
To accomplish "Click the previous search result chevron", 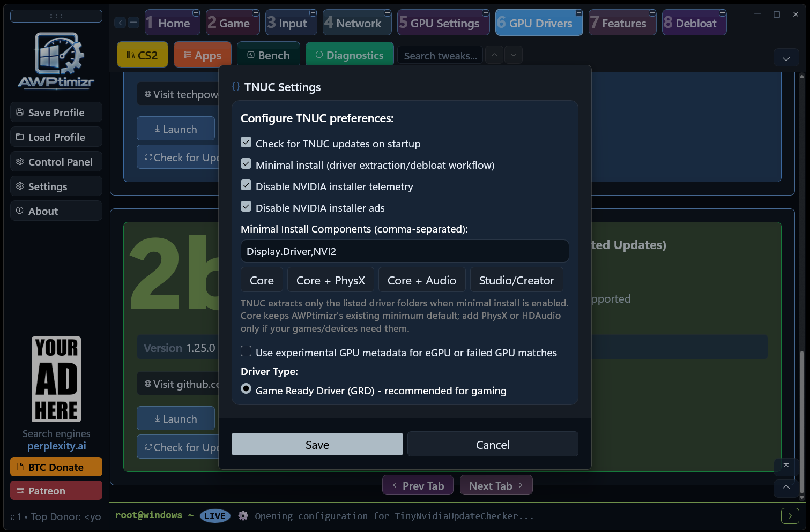I will tap(494, 55).
